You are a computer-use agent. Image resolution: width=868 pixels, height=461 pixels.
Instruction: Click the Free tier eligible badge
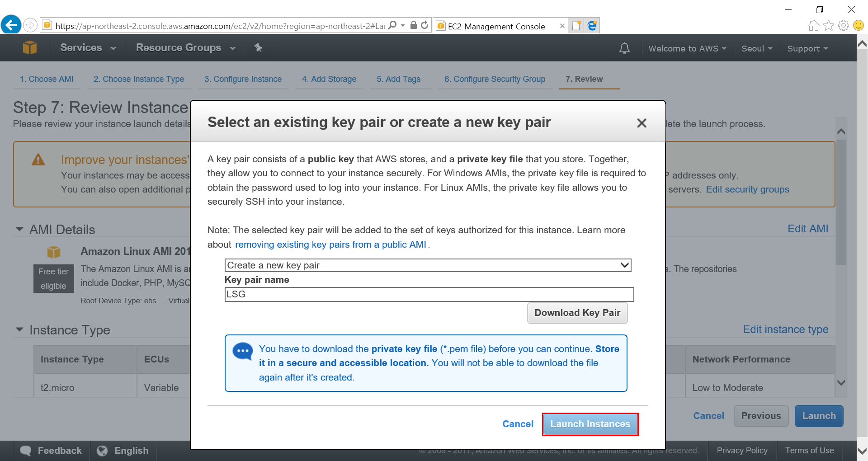pyautogui.click(x=53, y=278)
